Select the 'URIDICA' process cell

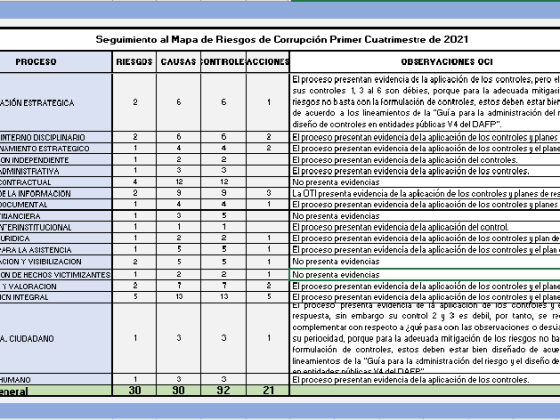tap(56, 238)
